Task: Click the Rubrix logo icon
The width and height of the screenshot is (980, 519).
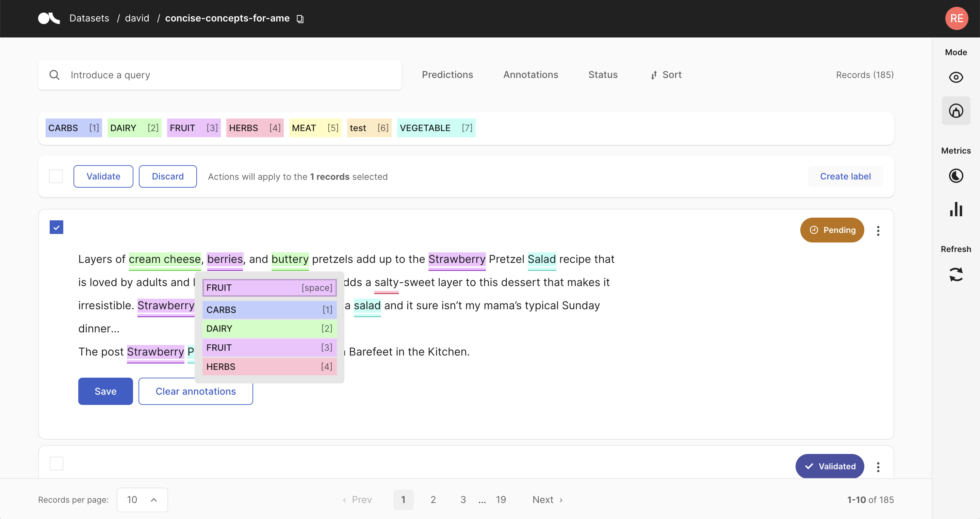Action: 49,18
